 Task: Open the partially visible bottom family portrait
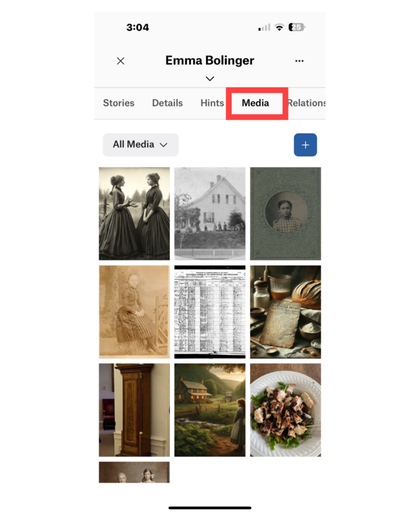(135, 472)
